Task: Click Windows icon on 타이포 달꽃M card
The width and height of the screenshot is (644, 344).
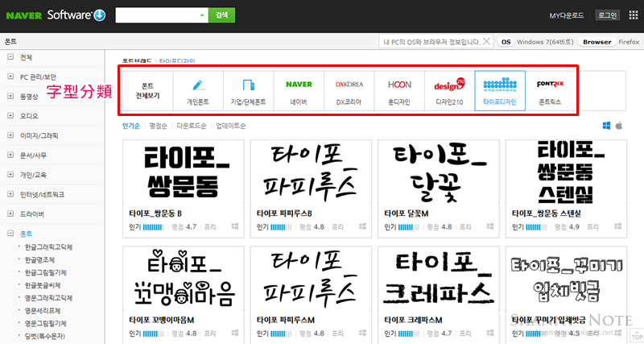Action: [490, 226]
